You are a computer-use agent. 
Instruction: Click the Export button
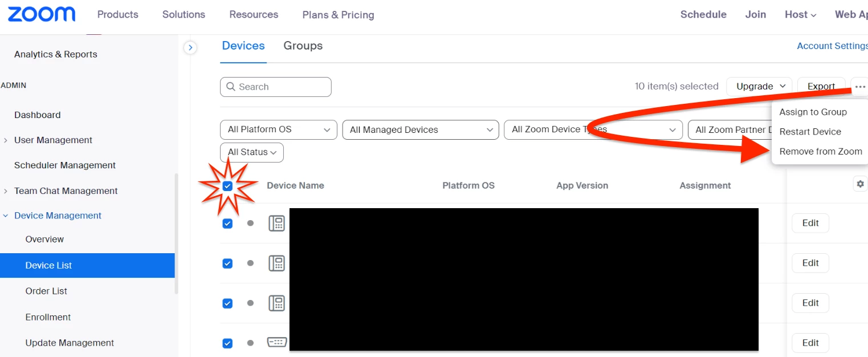(821, 87)
